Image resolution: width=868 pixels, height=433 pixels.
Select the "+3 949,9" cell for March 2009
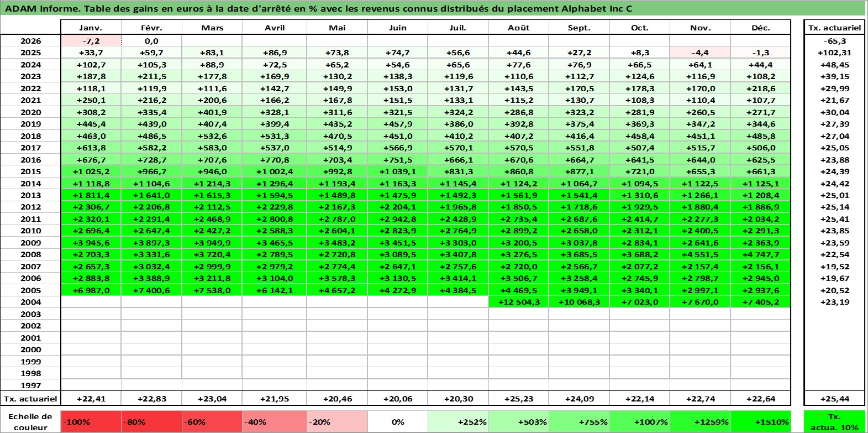[x=212, y=243]
